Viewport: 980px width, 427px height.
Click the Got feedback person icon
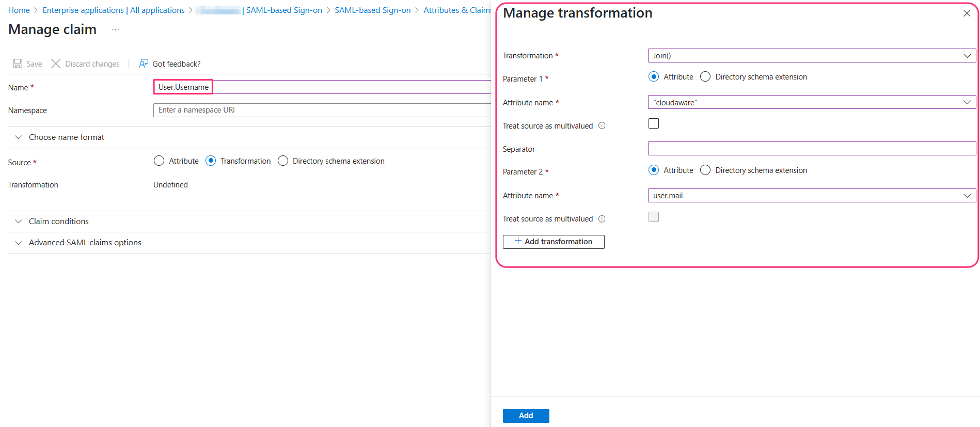[144, 64]
